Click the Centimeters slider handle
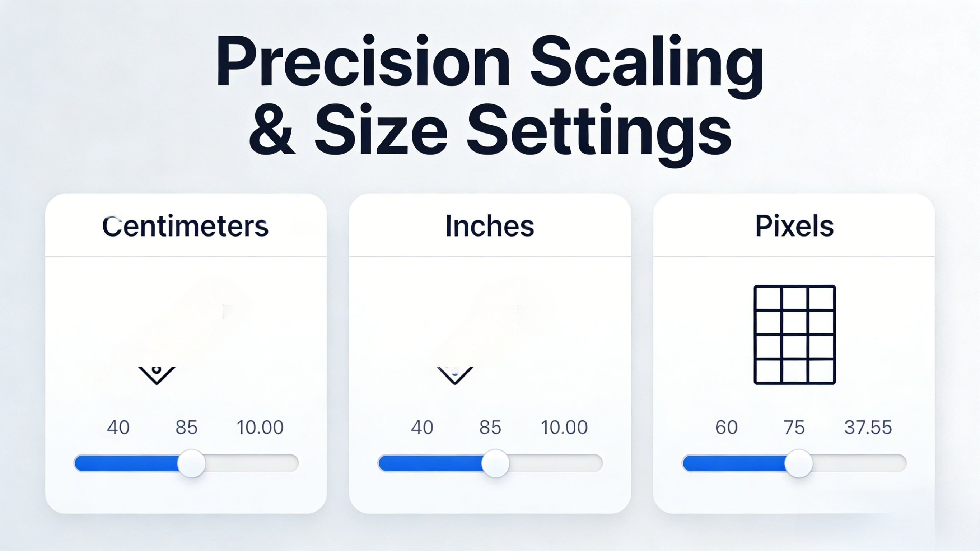980x551 pixels. click(192, 463)
